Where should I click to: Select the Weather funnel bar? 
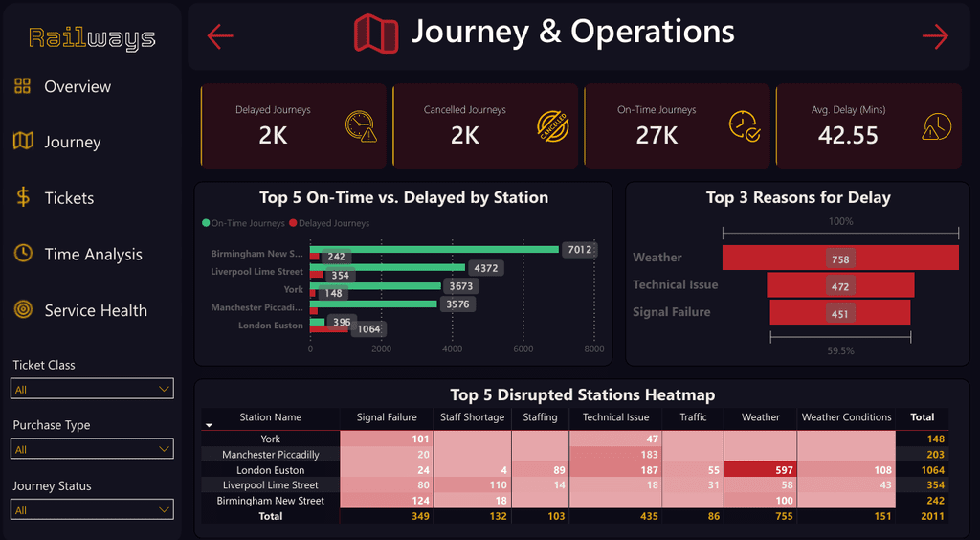[x=840, y=258]
